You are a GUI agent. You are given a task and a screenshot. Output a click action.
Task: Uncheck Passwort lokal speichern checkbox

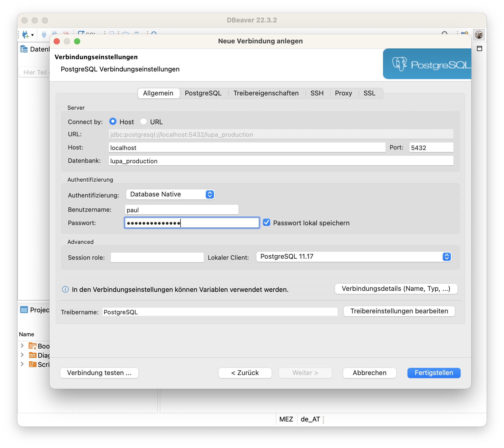pyautogui.click(x=267, y=222)
